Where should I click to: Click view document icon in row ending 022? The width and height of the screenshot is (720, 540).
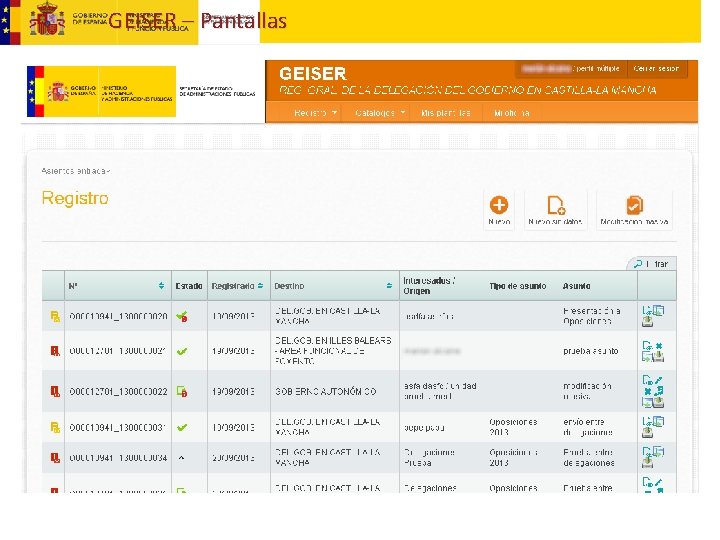click(647, 380)
